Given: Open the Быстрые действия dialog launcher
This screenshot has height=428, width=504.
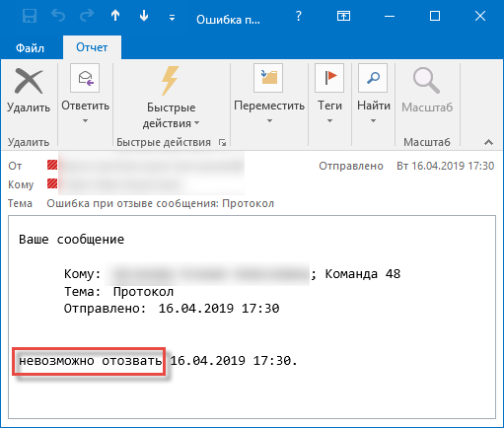Looking at the screenshot, I should pyautogui.click(x=223, y=143).
